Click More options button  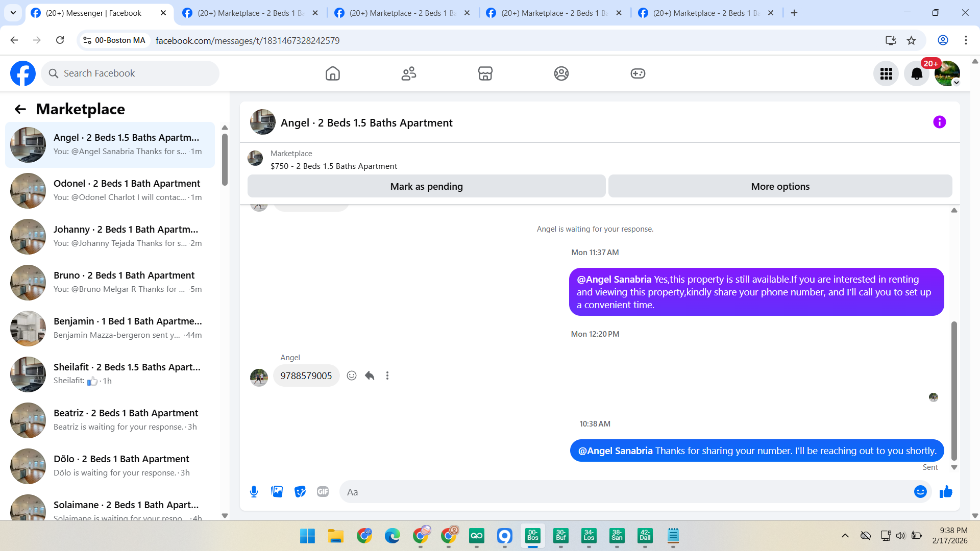click(x=780, y=186)
